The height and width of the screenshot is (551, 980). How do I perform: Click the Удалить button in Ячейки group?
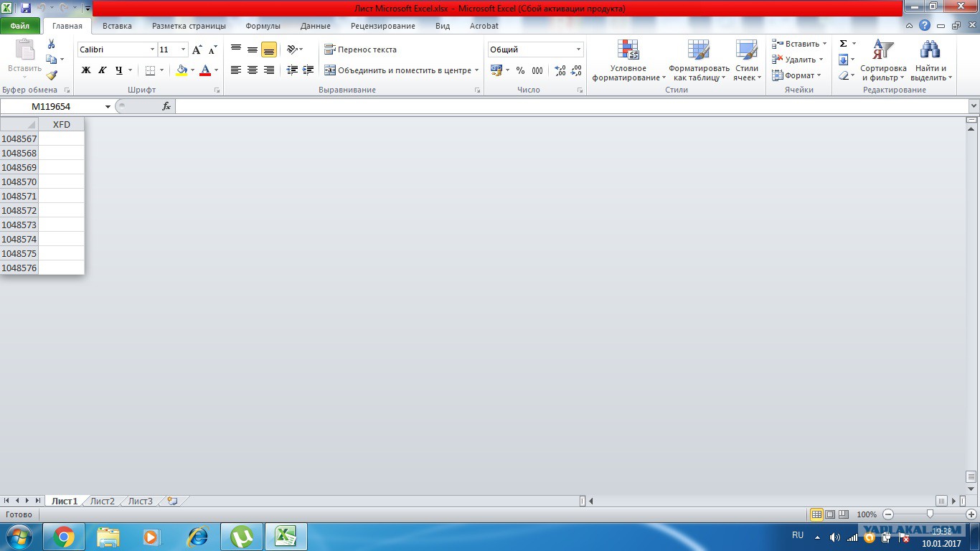797,60
